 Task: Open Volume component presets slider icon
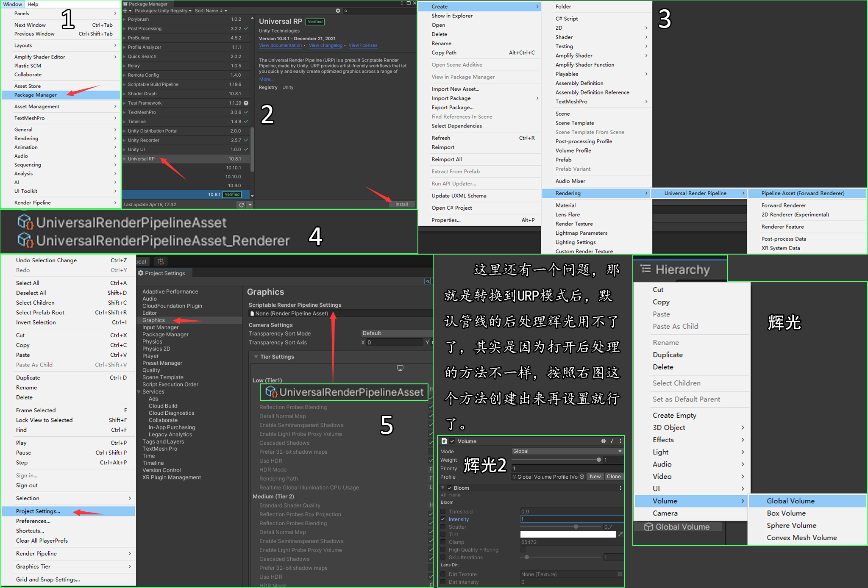click(x=612, y=441)
